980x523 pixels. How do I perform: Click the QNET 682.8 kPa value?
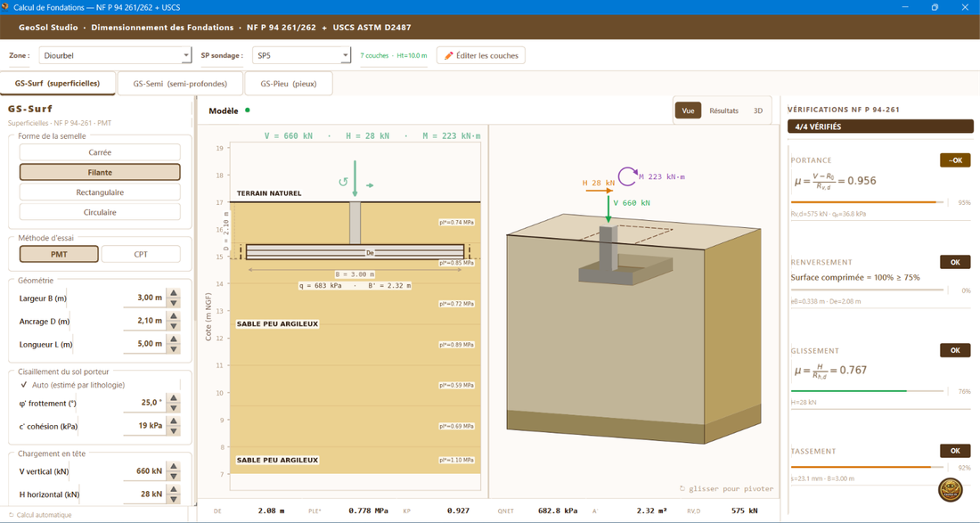558,511
